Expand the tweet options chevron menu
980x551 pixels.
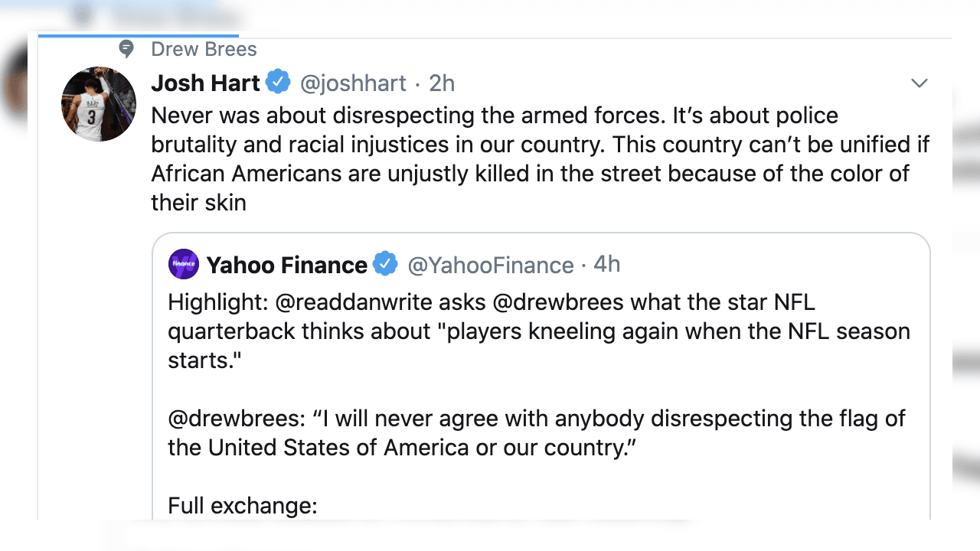pos(919,83)
